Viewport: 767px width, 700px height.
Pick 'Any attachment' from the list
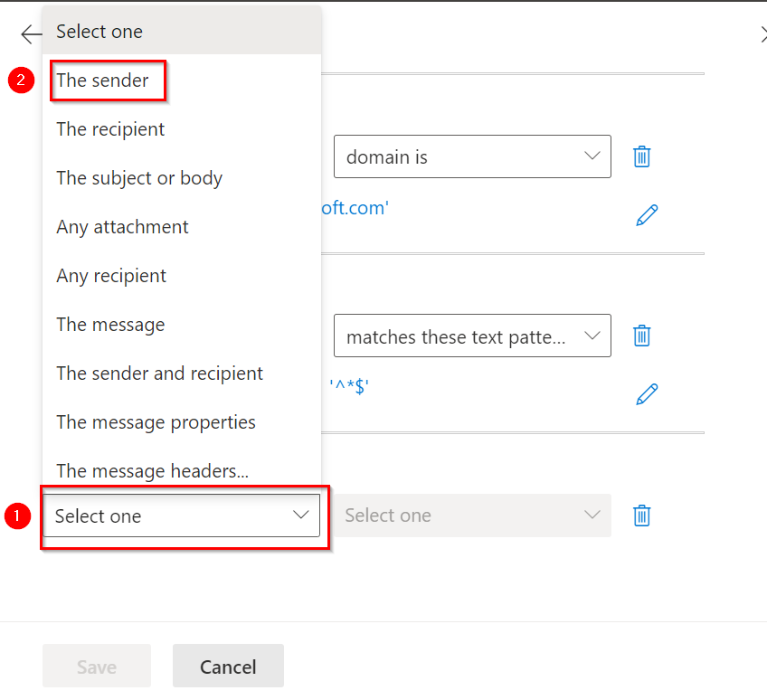point(122,227)
